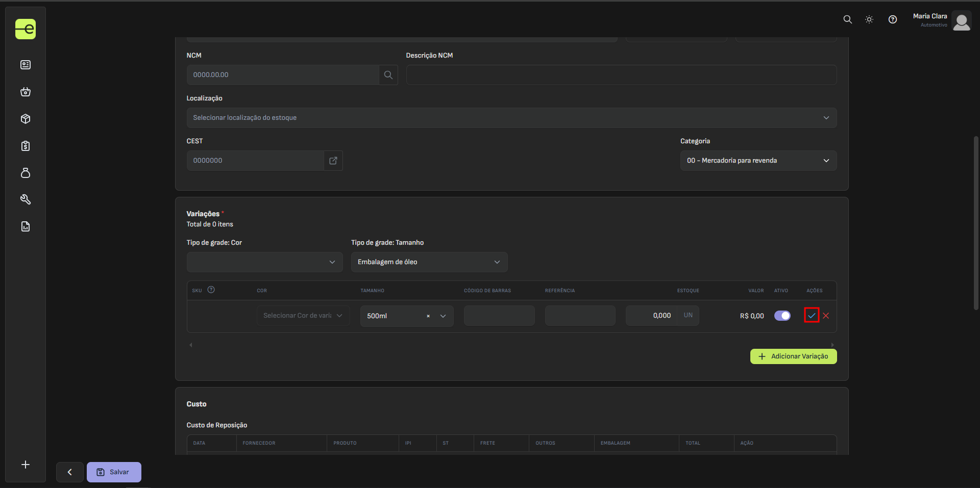Toggle the Ativo switch for variation
The image size is (980, 488).
click(782, 316)
